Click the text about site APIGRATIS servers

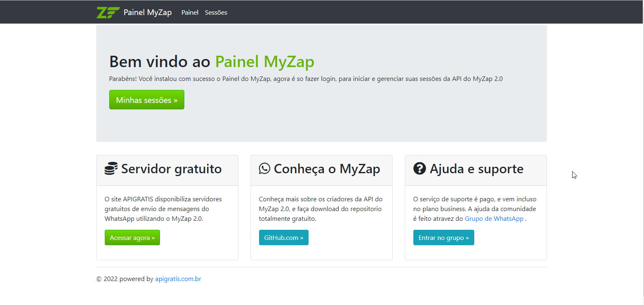coord(163,209)
